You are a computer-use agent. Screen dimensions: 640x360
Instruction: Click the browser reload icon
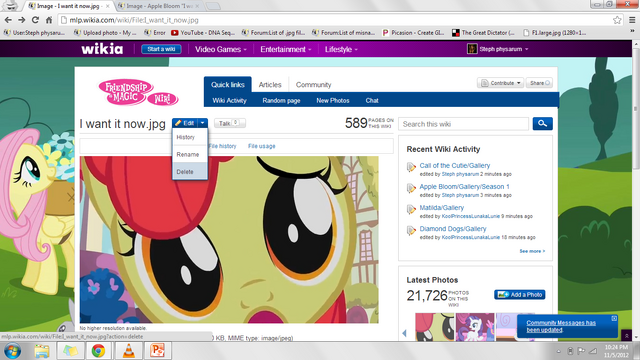(x=36, y=20)
